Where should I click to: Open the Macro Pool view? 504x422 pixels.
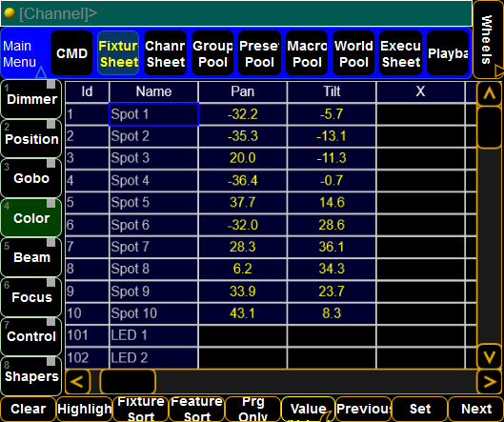[x=307, y=53]
